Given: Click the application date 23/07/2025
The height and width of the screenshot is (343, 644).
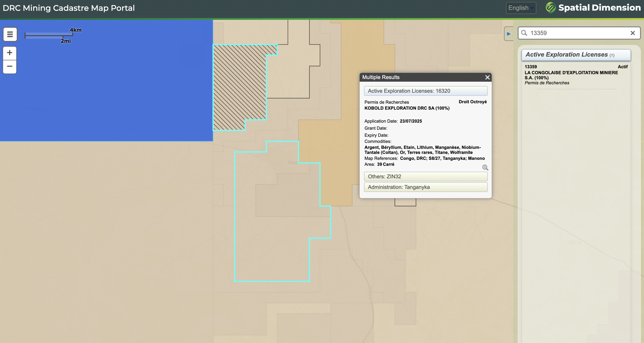Looking at the screenshot, I should click(x=411, y=121).
